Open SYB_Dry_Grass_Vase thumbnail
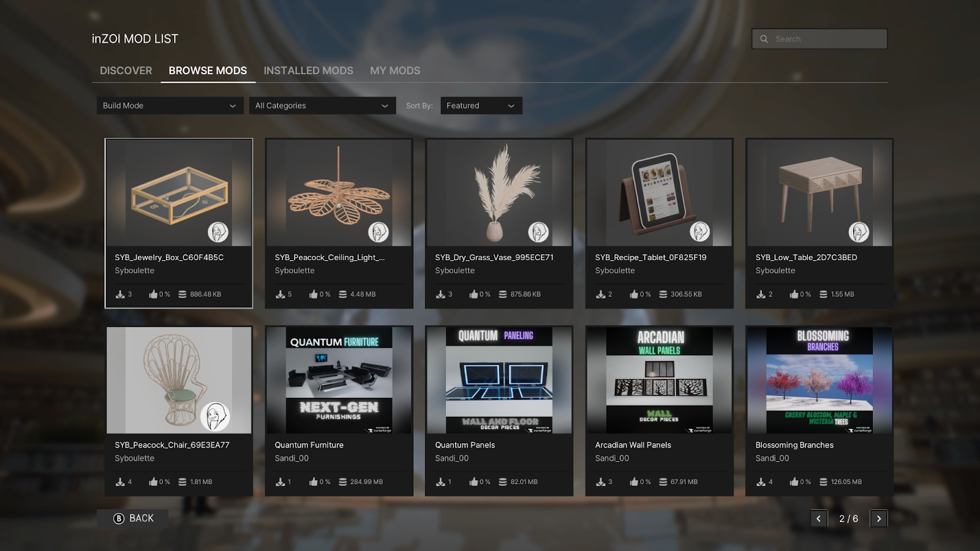Image resolution: width=980 pixels, height=551 pixels. click(499, 193)
